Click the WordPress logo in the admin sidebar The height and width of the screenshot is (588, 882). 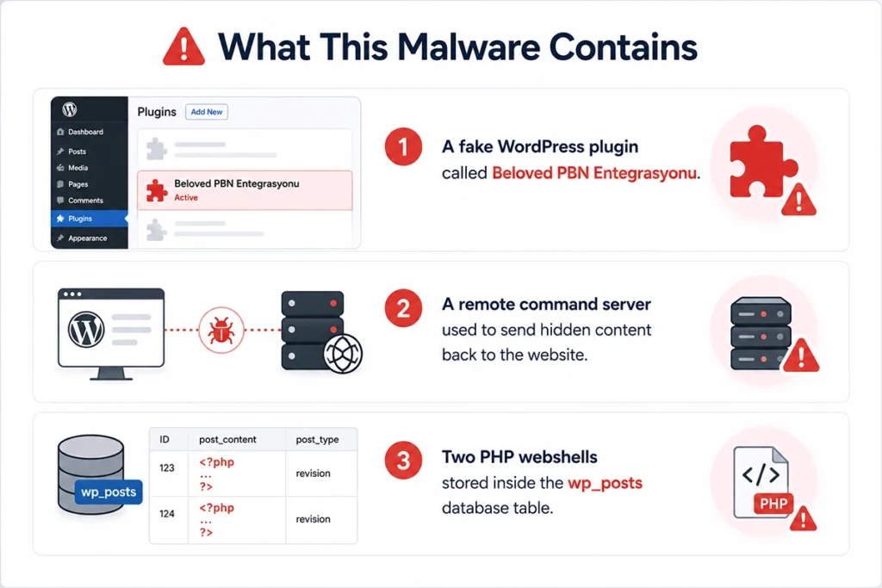[70, 109]
